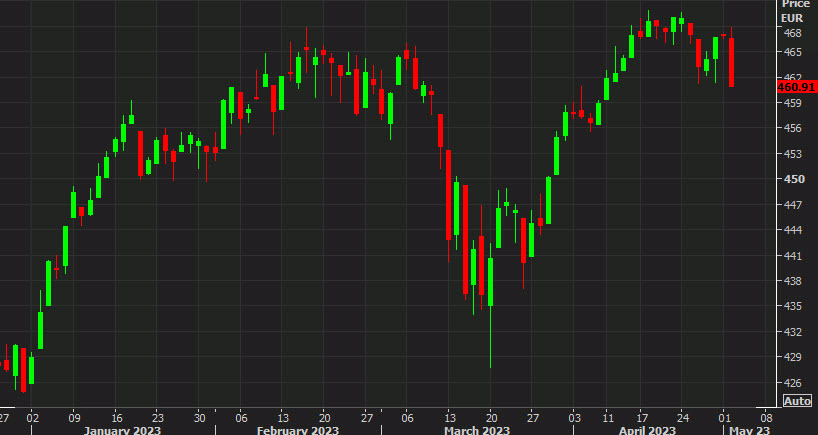Select the red 460.91 current price tag
The width and height of the screenshot is (818, 435).
coord(797,88)
